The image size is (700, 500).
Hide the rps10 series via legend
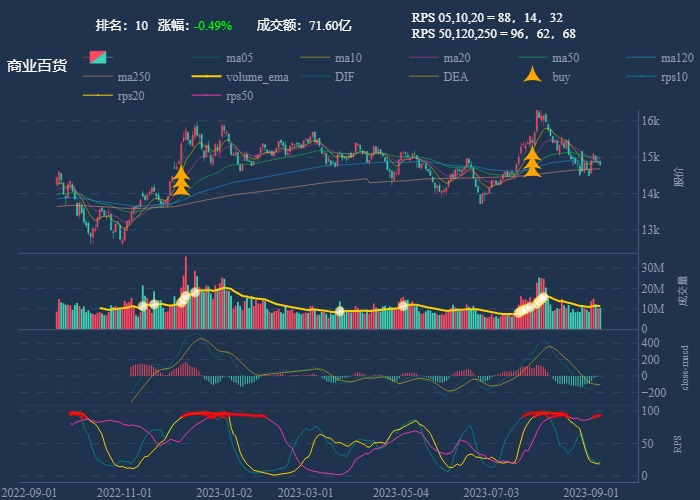(x=643, y=77)
